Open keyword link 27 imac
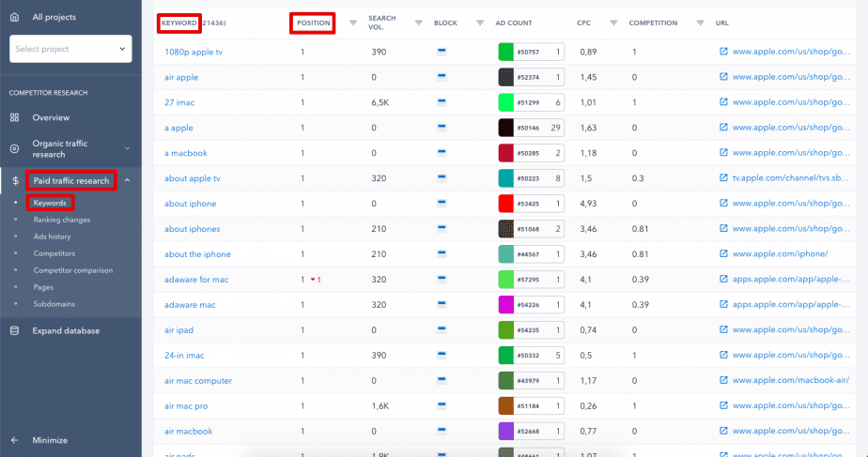The image size is (868, 457). pos(179,102)
